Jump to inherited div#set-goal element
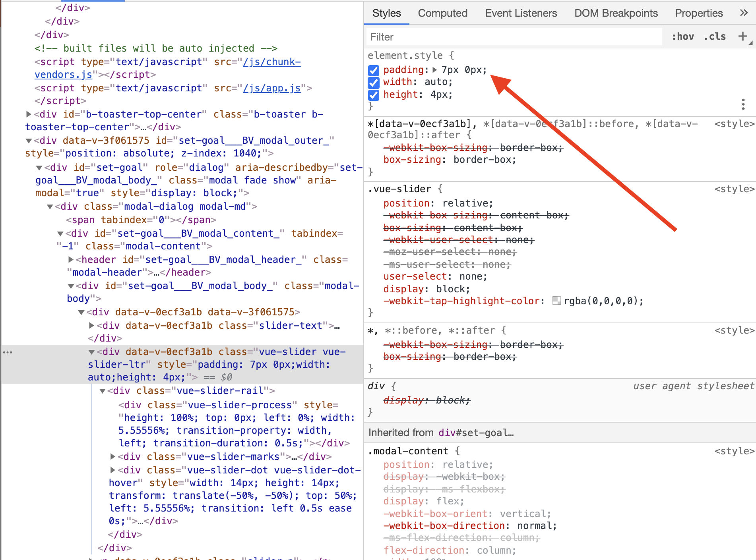756x560 pixels. click(x=476, y=433)
